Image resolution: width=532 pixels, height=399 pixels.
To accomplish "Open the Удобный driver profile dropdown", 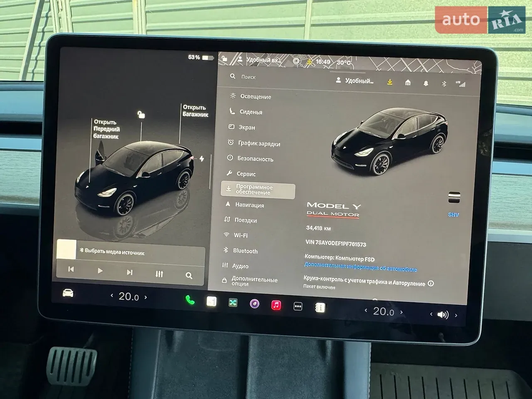I will tap(355, 81).
